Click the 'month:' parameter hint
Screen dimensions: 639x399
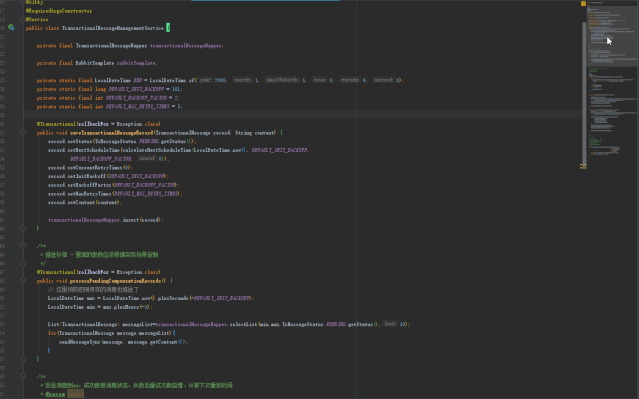point(243,80)
